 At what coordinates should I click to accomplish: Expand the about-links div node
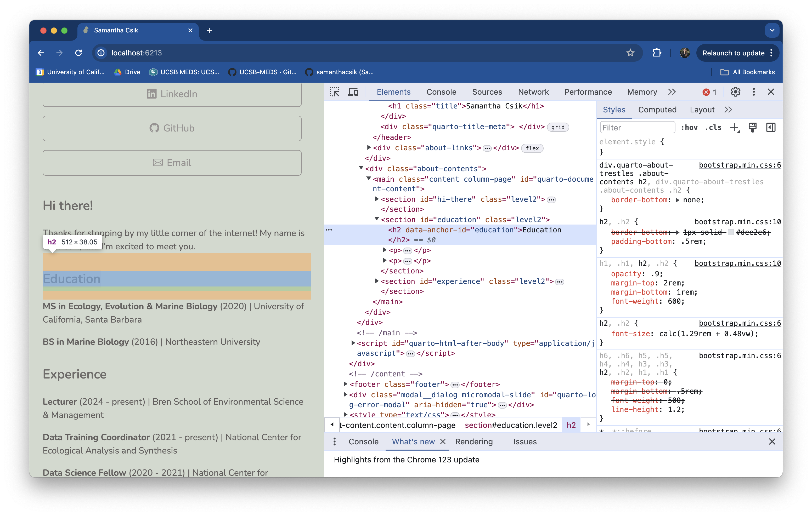pos(369,148)
